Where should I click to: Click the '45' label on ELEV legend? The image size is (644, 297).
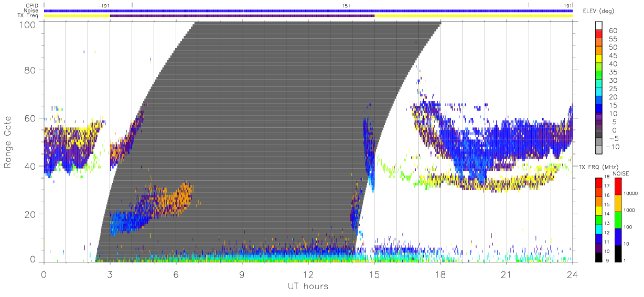[x=613, y=56]
